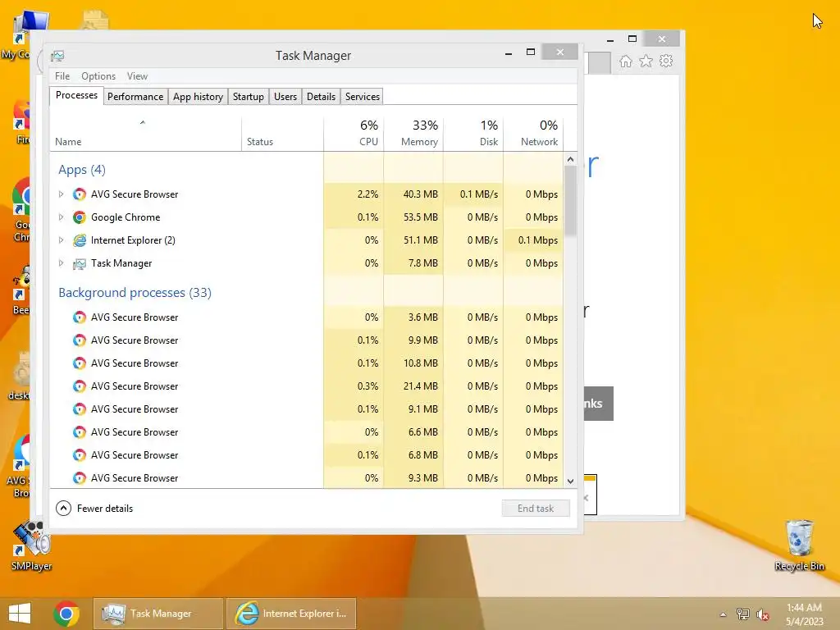
Task: Select the 9.9 MB AVG Secure Browser process
Action: [x=307, y=340]
